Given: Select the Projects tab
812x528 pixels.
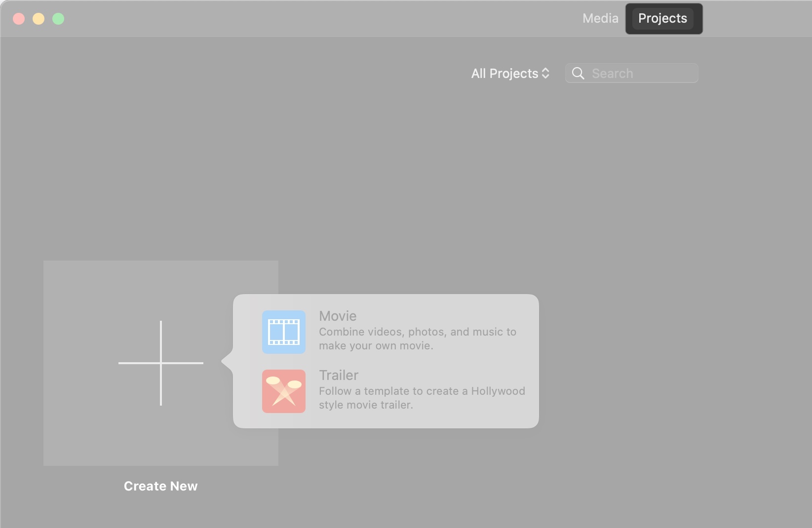Looking at the screenshot, I should [662, 18].
